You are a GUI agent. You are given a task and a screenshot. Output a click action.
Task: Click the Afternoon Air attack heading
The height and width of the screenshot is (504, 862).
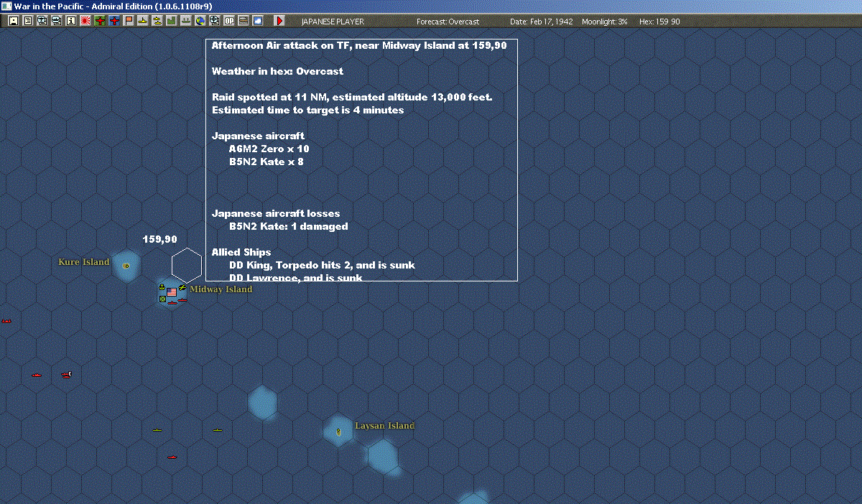coord(359,45)
